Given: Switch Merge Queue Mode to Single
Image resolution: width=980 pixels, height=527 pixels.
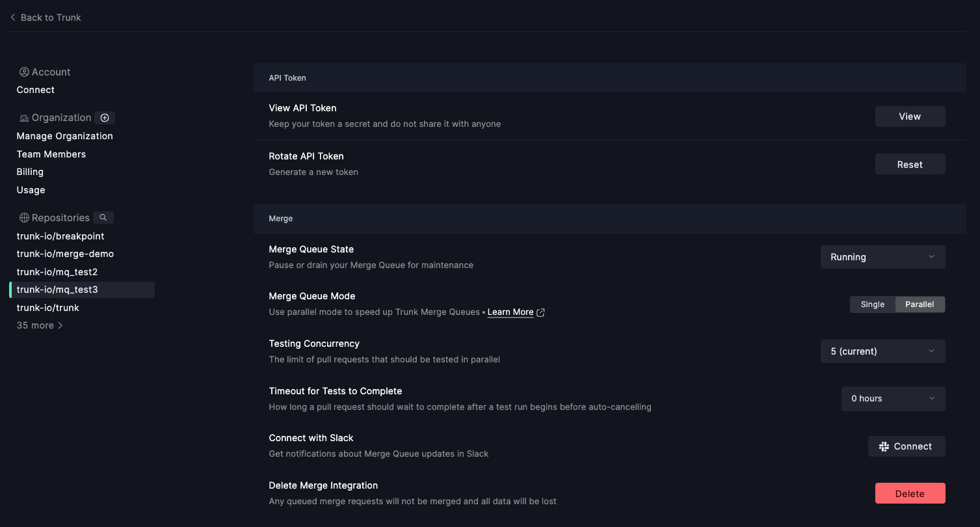Looking at the screenshot, I should pyautogui.click(x=872, y=304).
